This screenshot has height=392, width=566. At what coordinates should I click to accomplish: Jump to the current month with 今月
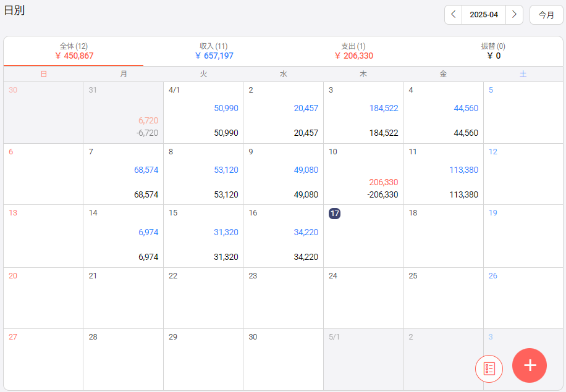[x=546, y=15]
